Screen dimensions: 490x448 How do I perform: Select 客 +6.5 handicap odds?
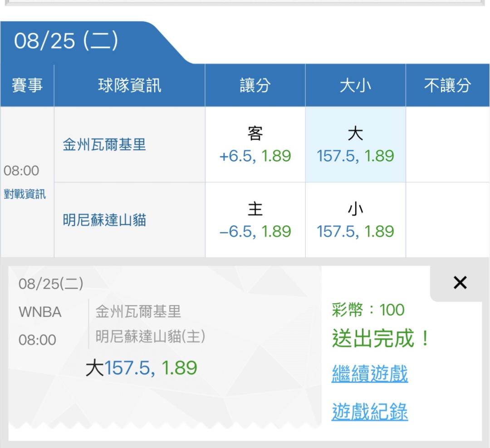[255, 144]
